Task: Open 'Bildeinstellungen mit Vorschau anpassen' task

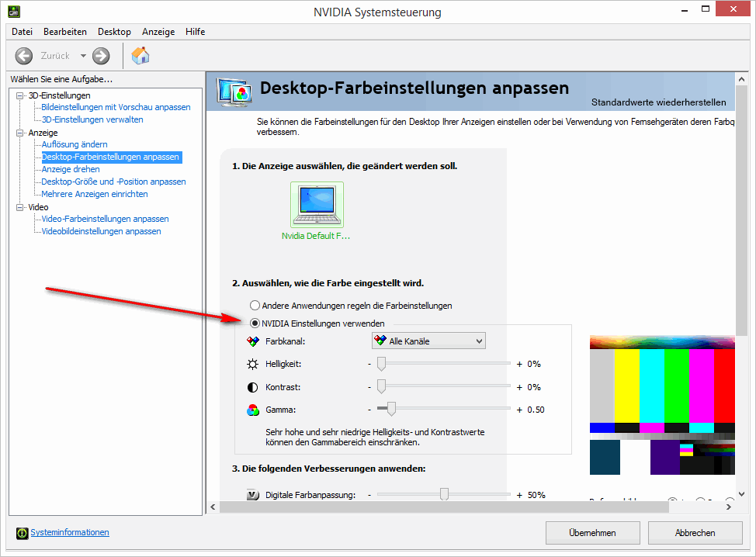Action: (116, 108)
